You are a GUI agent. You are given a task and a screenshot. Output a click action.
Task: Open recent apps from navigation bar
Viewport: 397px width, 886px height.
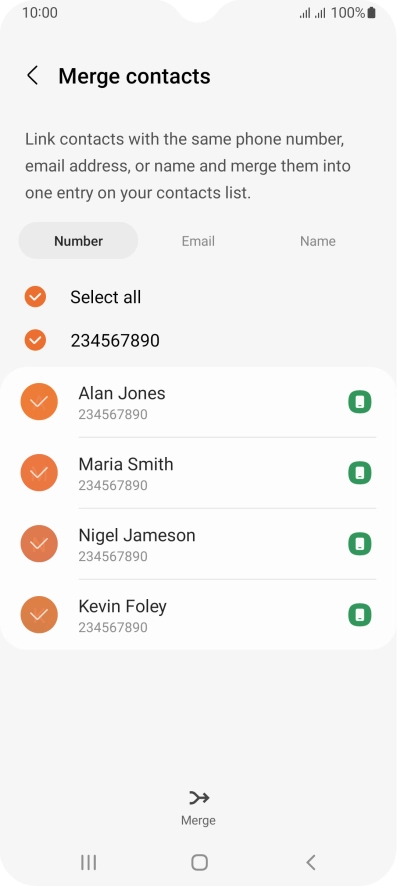coord(89,862)
